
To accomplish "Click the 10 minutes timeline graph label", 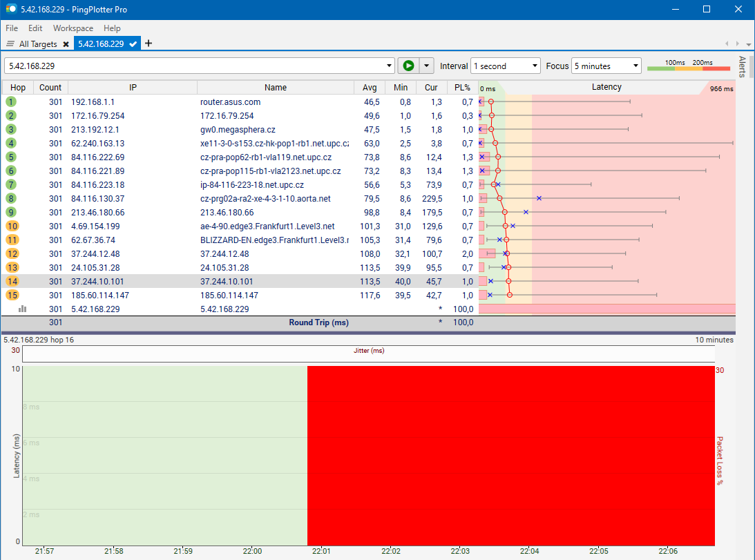I will pos(714,340).
